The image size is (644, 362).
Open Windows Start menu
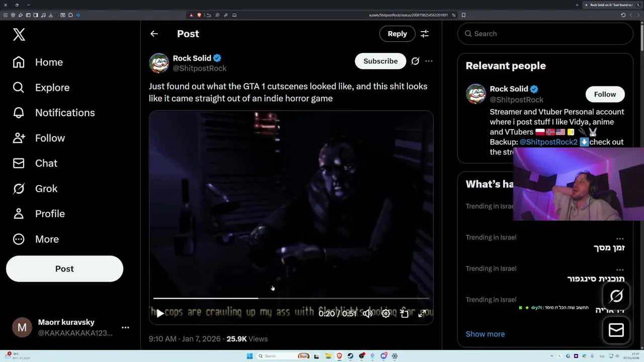pyautogui.click(x=250, y=356)
